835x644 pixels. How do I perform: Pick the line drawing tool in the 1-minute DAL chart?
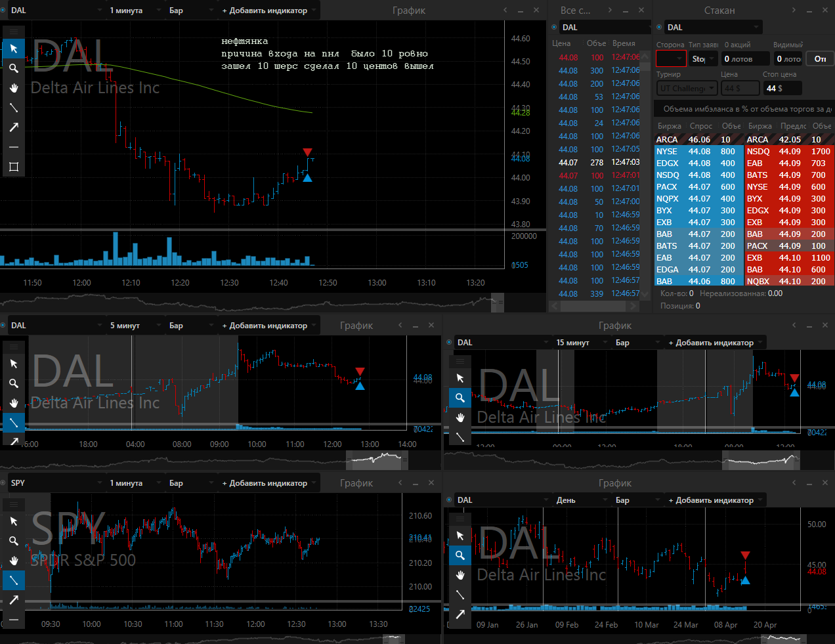pyautogui.click(x=13, y=108)
